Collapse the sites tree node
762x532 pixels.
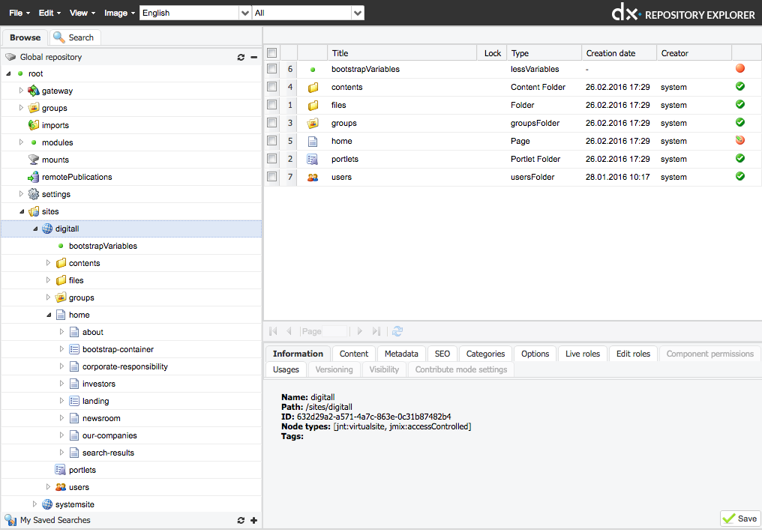[x=22, y=211]
